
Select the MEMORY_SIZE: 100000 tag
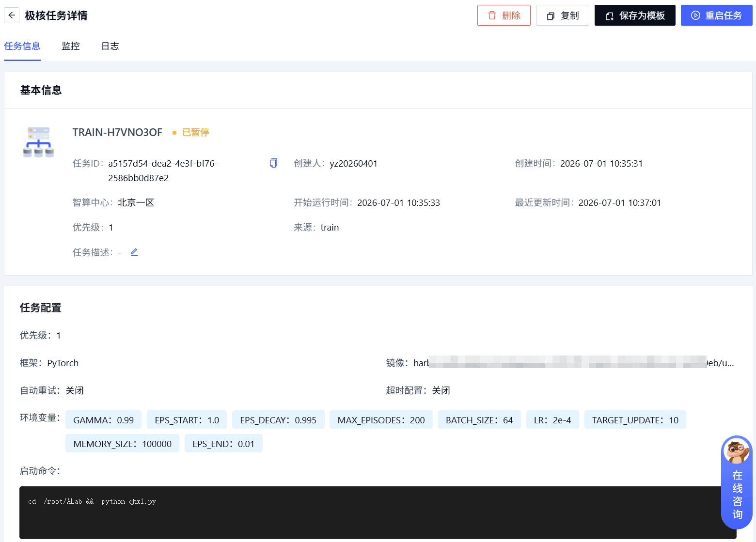(122, 444)
